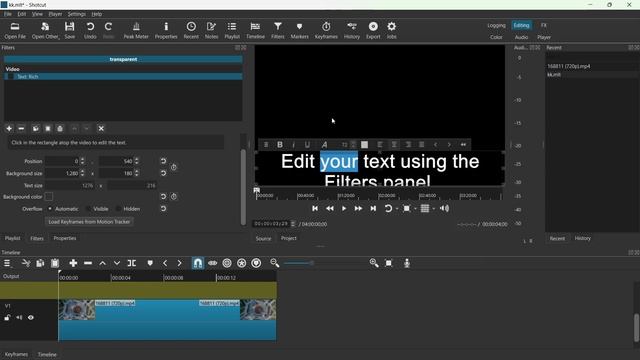Screen dimensions: 640x360
Task: Open the File menu
Action: [8, 14]
